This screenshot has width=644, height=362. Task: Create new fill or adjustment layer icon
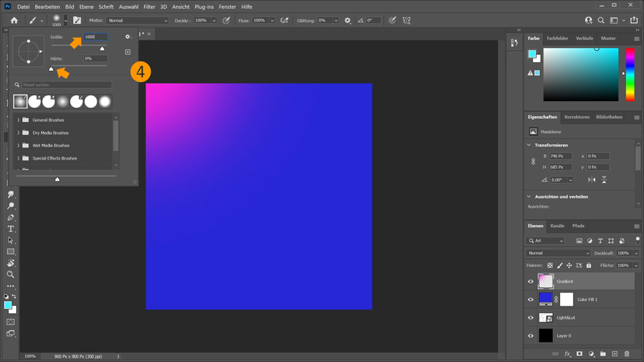(x=591, y=354)
